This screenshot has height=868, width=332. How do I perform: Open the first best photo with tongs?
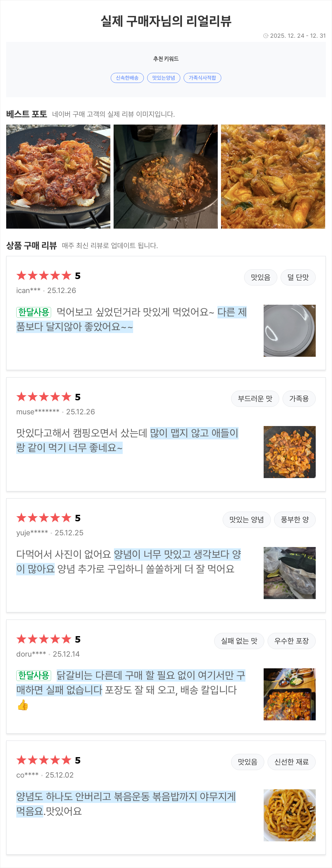click(x=58, y=177)
